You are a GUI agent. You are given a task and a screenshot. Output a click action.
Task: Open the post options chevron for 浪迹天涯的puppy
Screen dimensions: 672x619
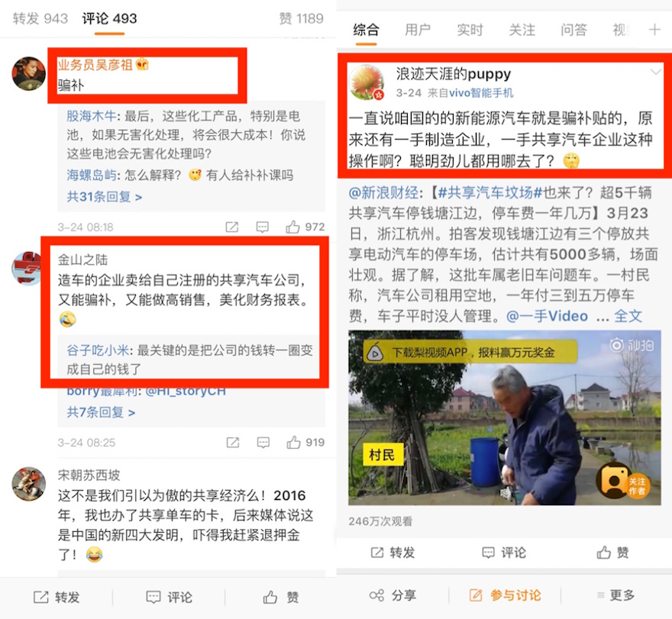655,72
